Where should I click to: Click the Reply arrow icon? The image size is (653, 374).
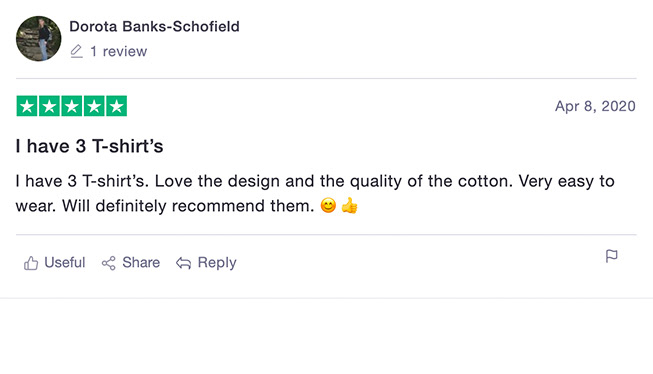point(183,263)
